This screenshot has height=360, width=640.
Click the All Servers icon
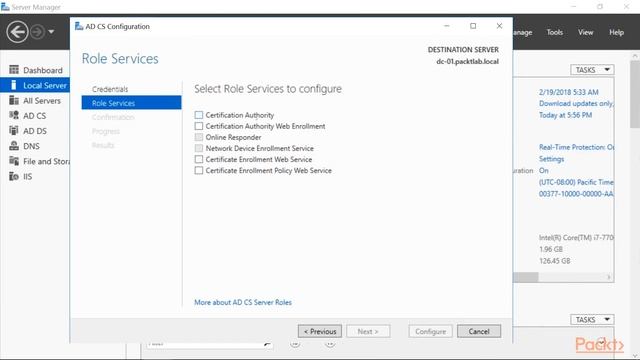pos(14,100)
